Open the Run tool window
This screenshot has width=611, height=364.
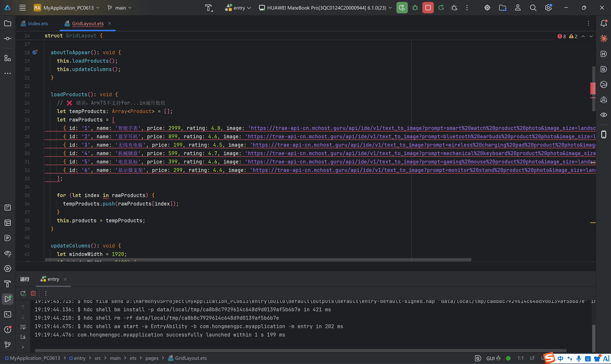pos(8,299)
